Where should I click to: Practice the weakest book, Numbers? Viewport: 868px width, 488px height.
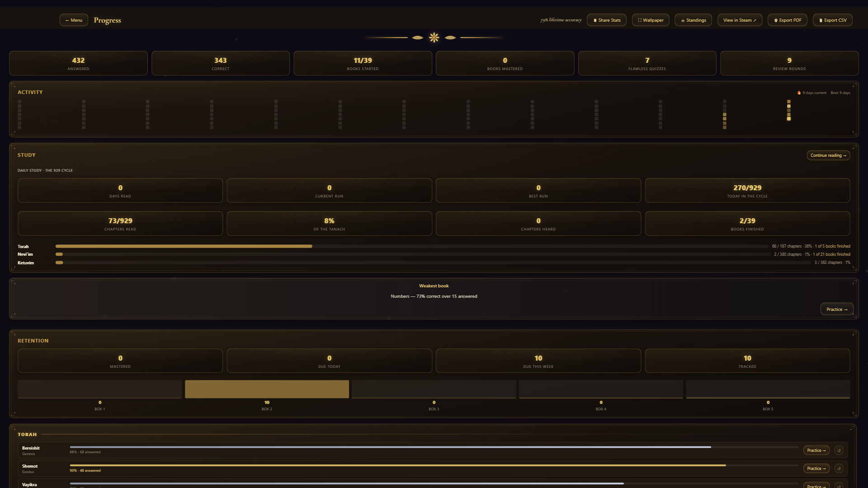(837, 309)
